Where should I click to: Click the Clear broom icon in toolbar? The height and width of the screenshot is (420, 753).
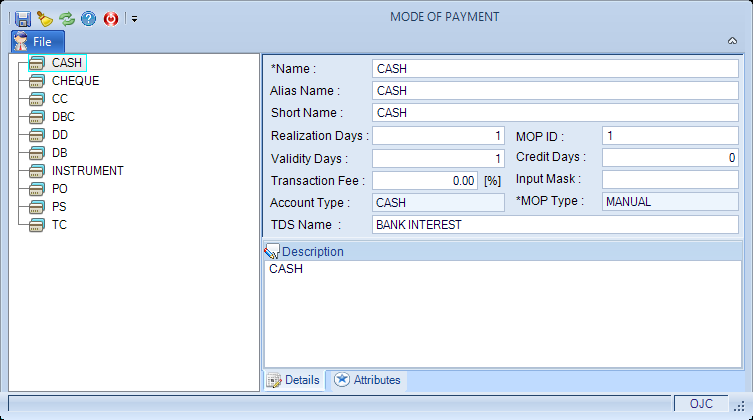coord(45,19)
